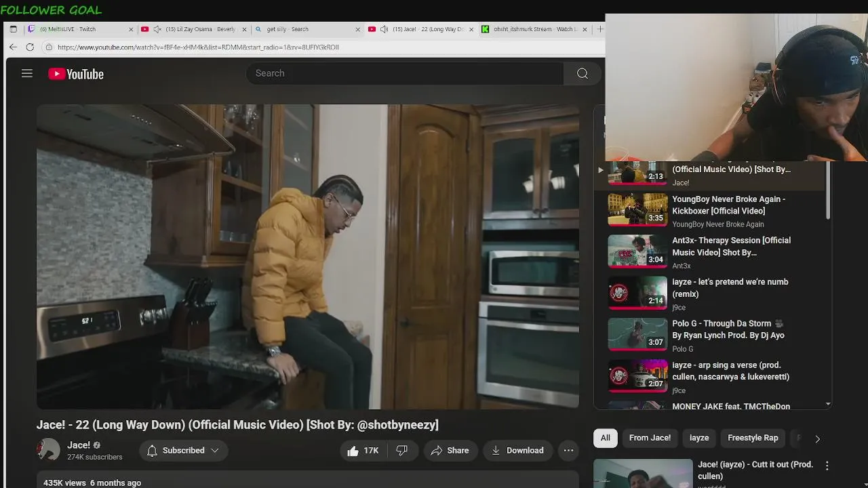Click the video title text

click(237, 425)
